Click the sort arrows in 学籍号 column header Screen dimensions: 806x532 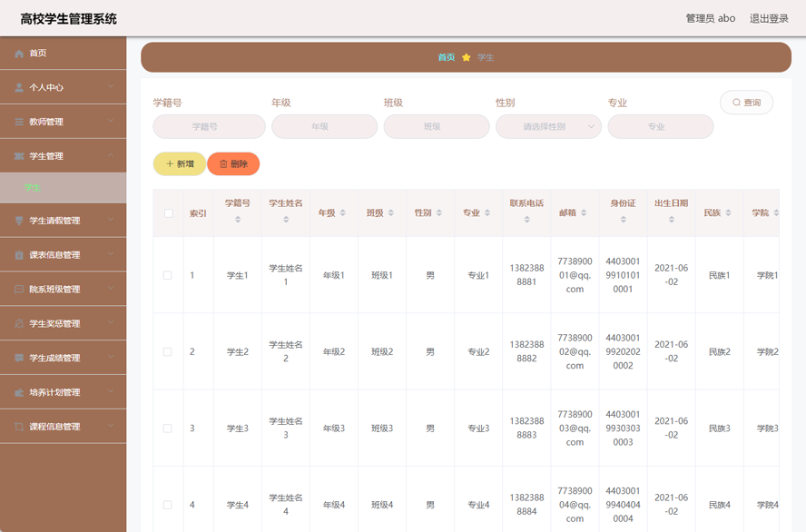[x=238, y=220]
